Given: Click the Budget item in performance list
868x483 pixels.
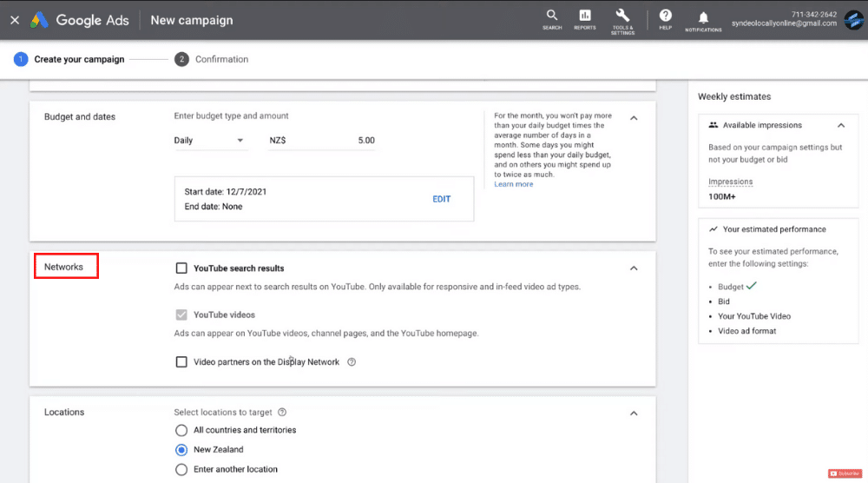Looking at the screenshot, I should 731,287.
